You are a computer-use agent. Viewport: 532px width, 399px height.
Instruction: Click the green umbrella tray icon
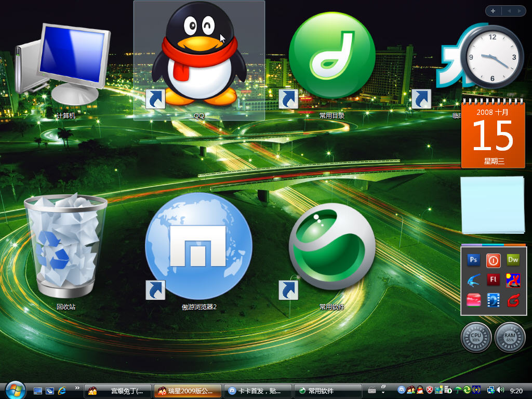click(457, 390)
